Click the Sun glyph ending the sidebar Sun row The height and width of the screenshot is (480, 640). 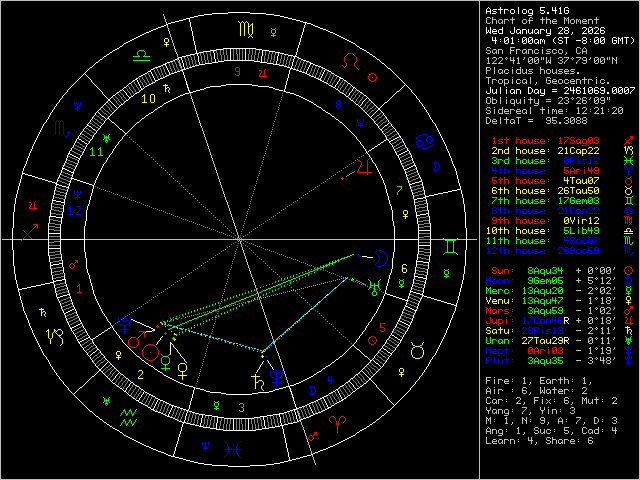click(629, 271)
